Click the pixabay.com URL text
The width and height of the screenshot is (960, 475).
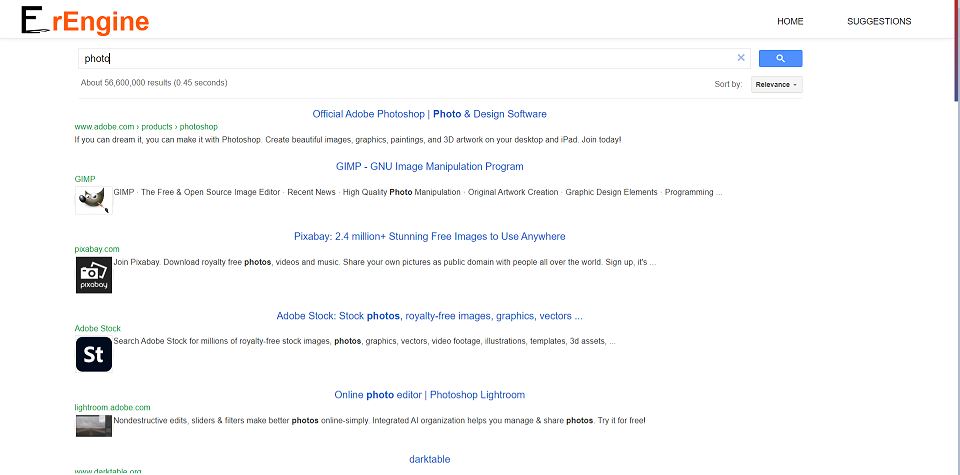97,249
